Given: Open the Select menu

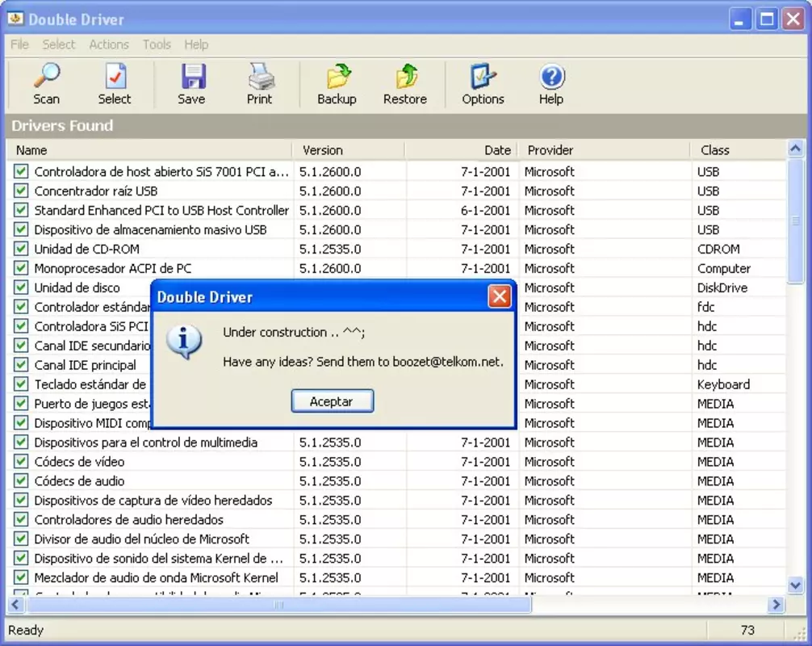Looking at the screenshot, I should pyautogui.click(x=58, y=44).
